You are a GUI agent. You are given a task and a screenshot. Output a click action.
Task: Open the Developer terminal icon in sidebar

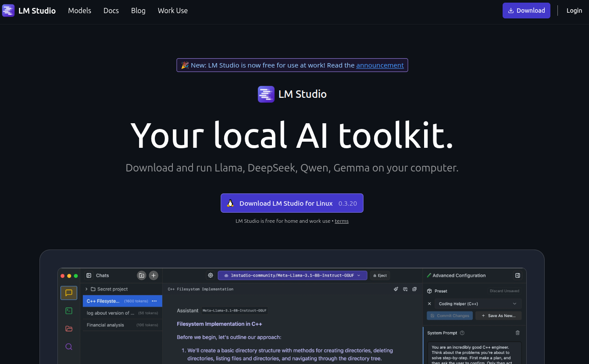tap(69, 311)
